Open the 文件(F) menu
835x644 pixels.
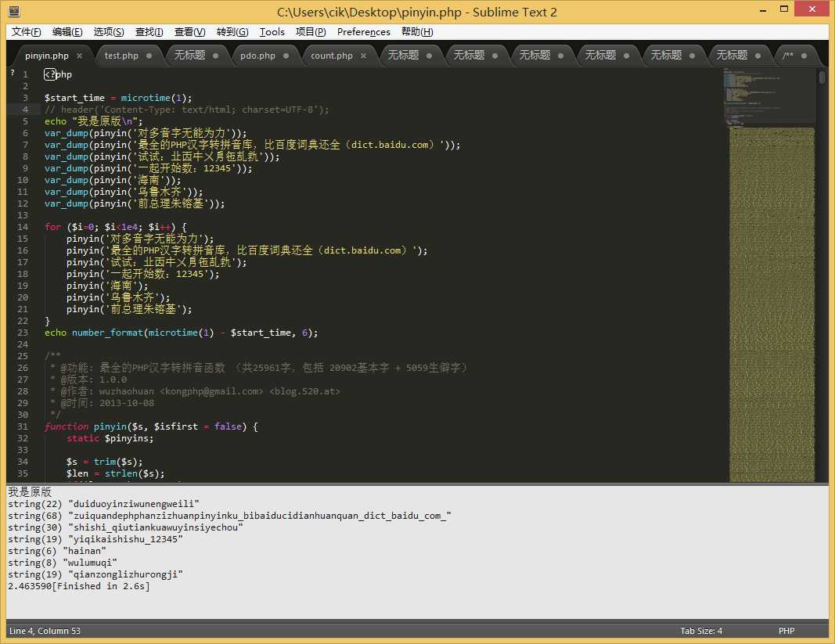[27, 32]
